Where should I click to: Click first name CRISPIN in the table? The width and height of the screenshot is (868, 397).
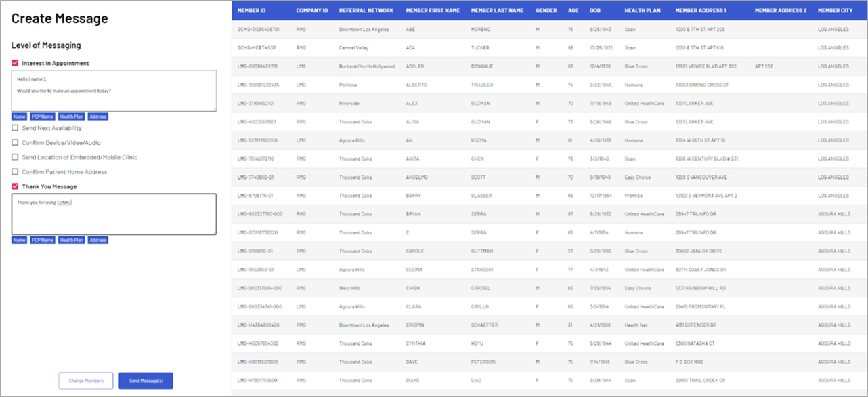[x=415, y=325]
